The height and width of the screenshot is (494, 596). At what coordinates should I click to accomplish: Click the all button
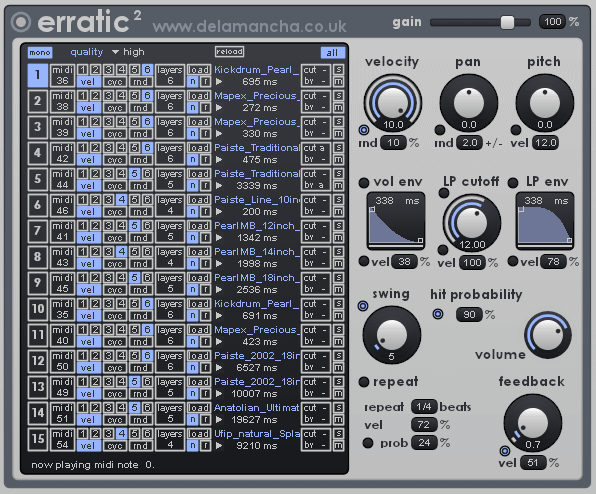pos(332,52)
